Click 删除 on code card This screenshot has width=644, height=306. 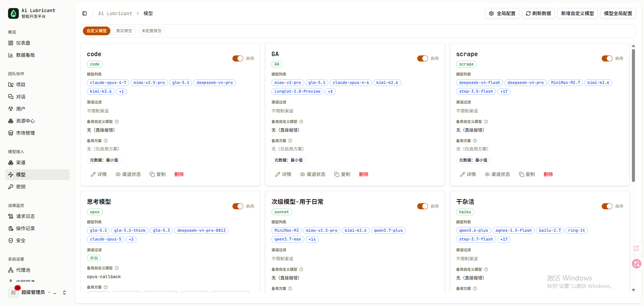(x=179, y=174)
